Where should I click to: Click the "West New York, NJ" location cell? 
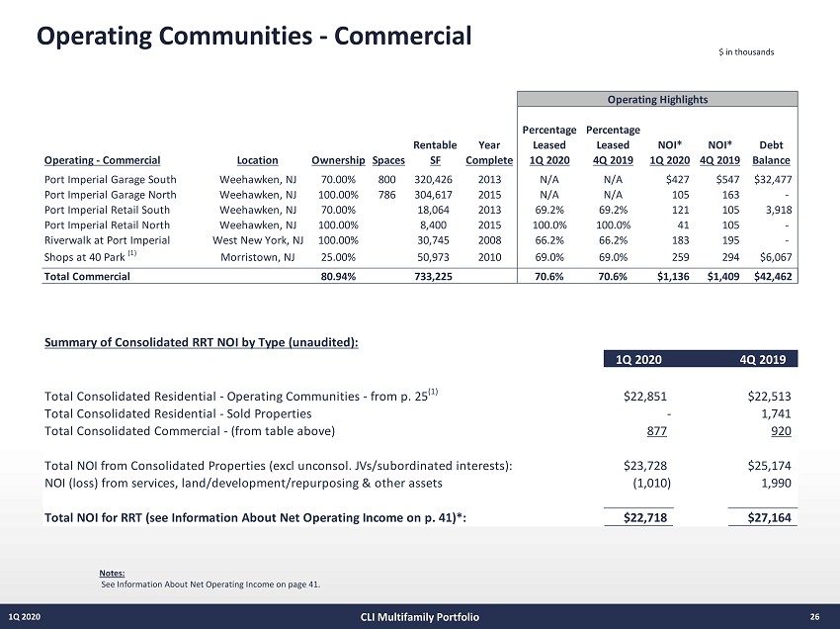(x=257, y=239)
